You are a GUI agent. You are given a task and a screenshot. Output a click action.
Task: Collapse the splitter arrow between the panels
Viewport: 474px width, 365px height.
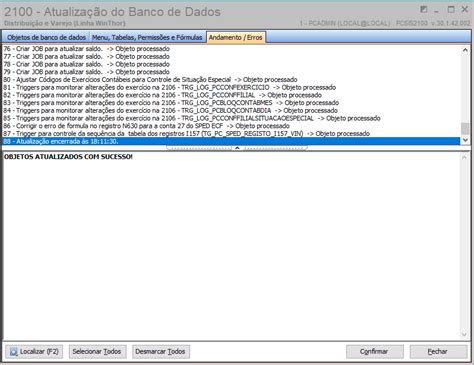pyautogui.click(x=237, y=147)
